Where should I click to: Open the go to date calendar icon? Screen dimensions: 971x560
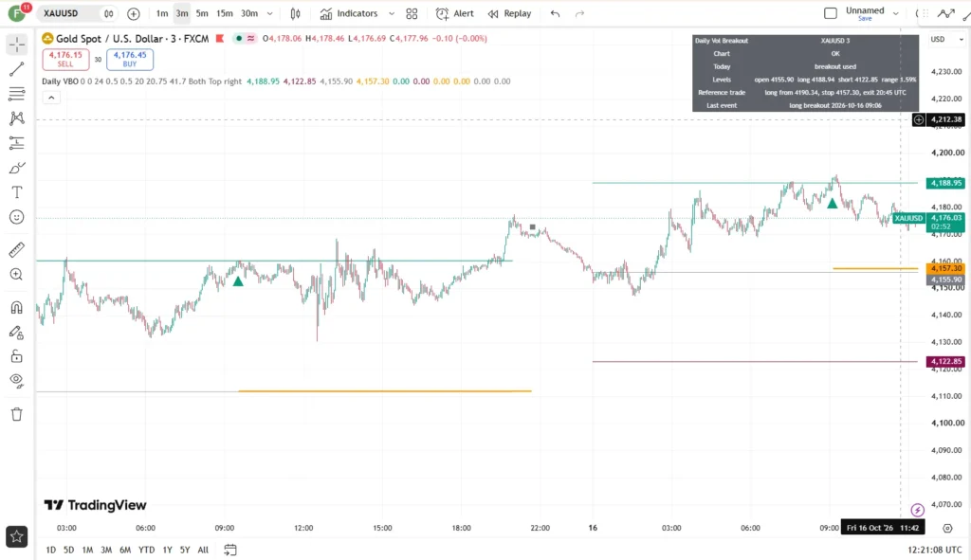coord(229,550)
